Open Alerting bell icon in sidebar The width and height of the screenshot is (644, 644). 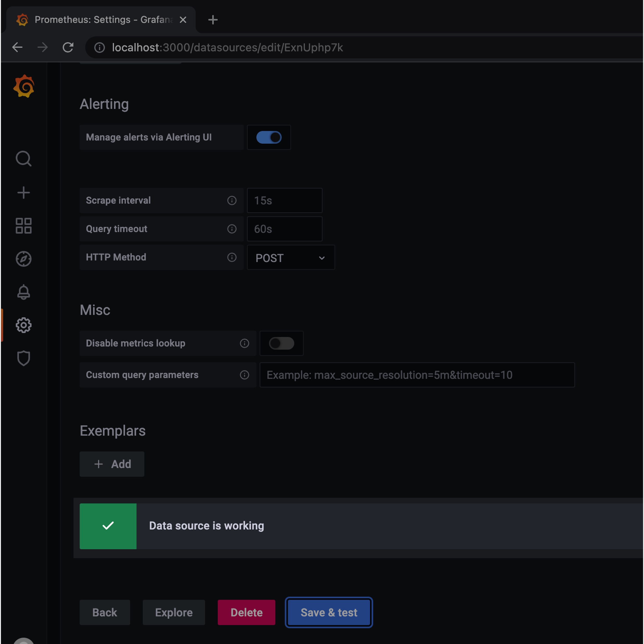tap(23, 292)
